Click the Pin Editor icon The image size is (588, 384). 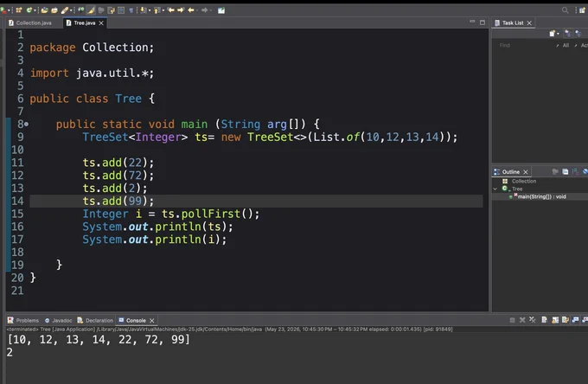(x=221, y=10)
